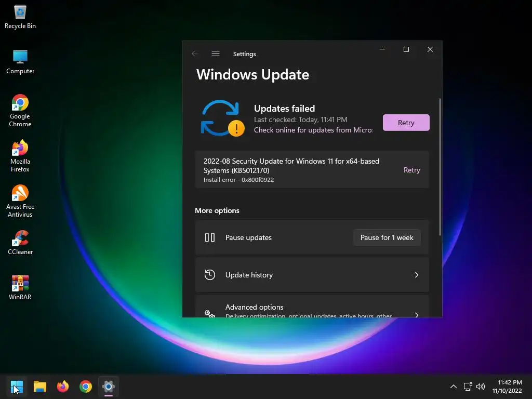Viewport: 532px width, 399px height.
Task: Click the Settings gear in the taskbar
Action: tap(109, 387)
